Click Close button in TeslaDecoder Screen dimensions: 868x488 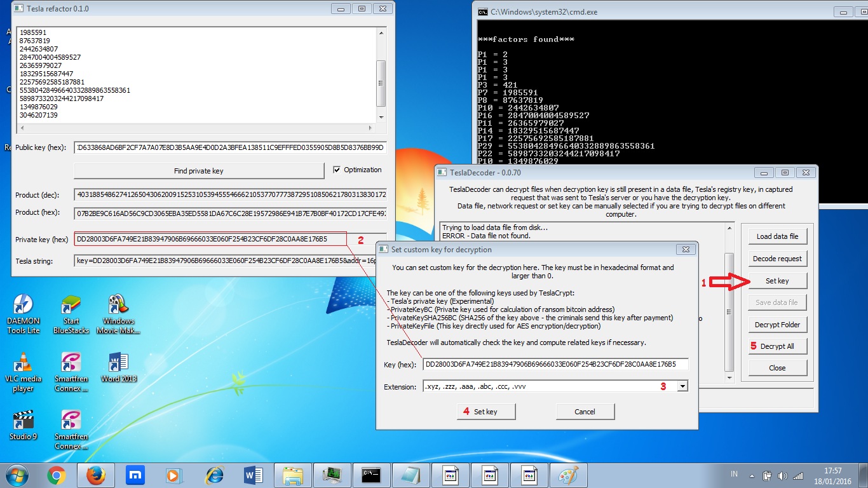(x=777, y=368)
